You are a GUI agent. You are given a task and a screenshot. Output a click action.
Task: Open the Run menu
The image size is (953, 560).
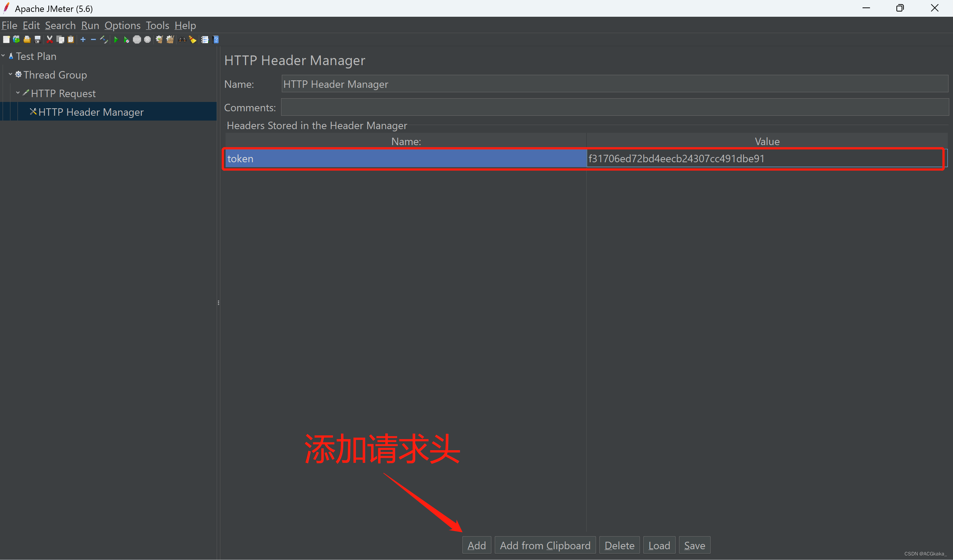[90, 25]
